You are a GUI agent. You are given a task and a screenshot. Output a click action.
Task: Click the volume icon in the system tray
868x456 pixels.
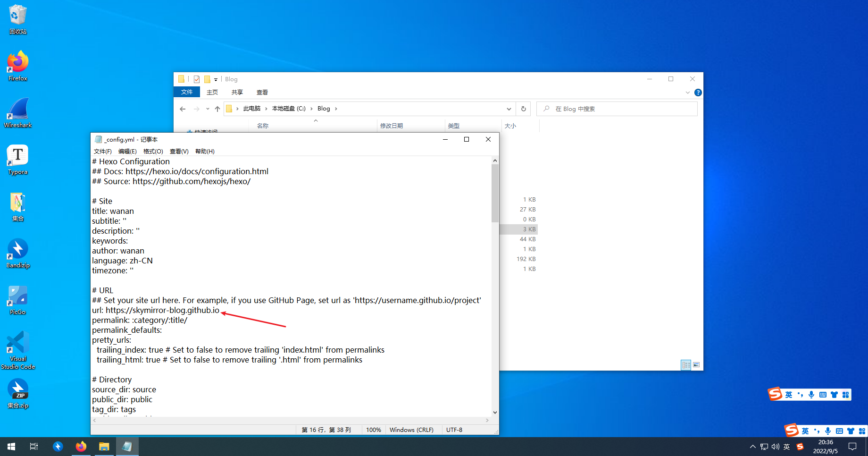point(776,447)
